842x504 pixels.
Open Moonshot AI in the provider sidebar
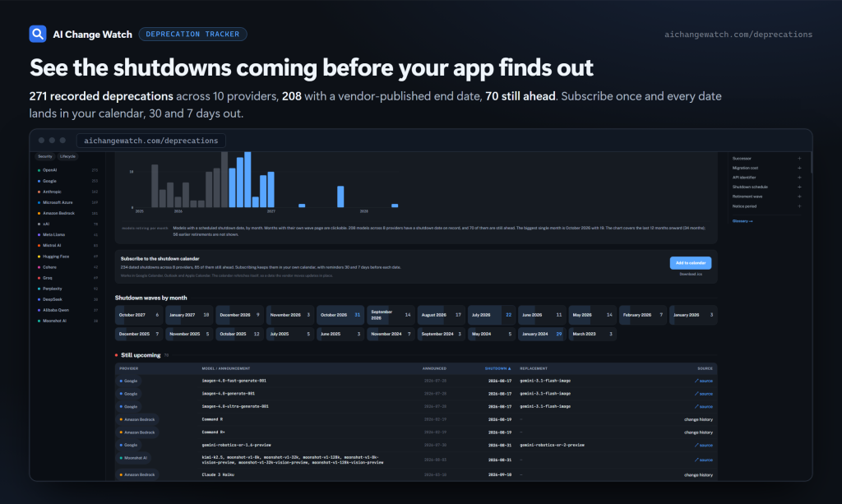click(x=67, y=321)
